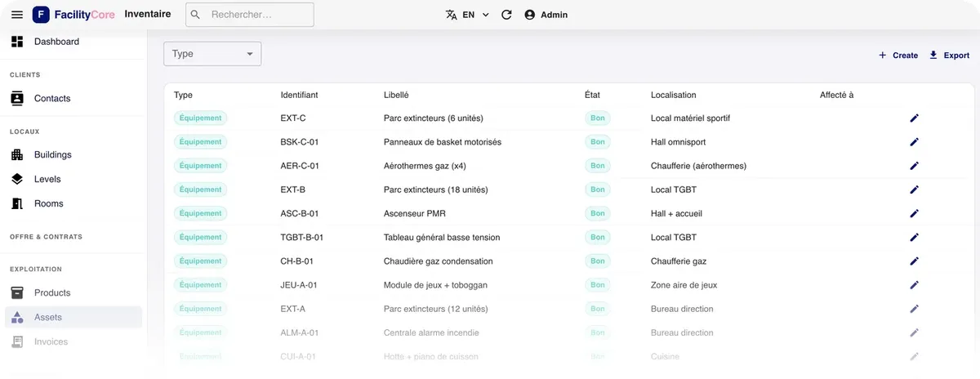Click the 'Hall omnisport' location cell
This screenshot has height=379, width=980.
coord(679,142)
